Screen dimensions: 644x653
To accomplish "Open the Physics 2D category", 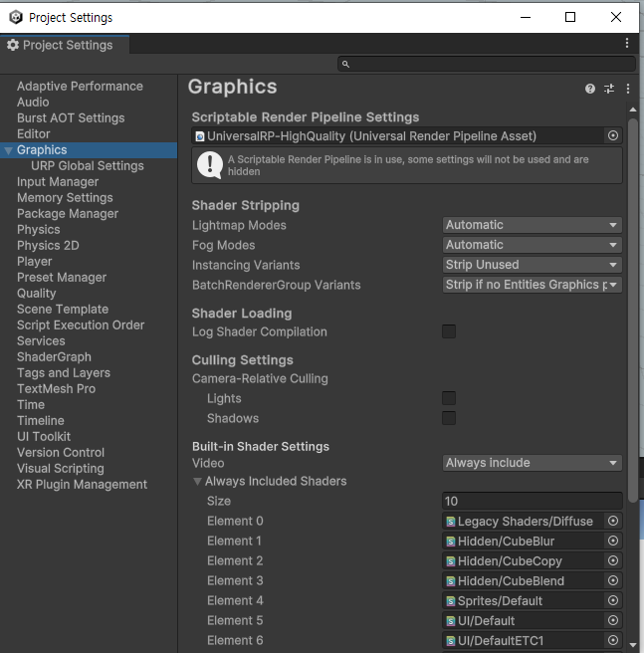I will [x=48, y=246].
